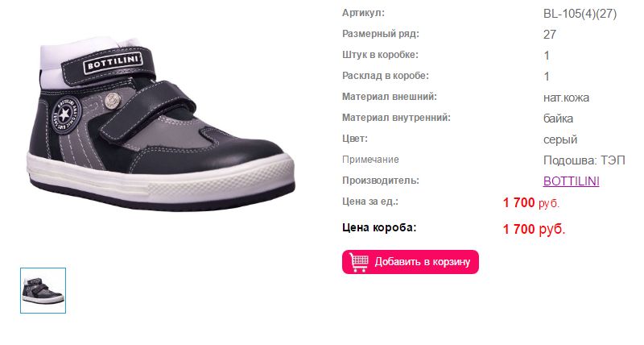Click the box price next to Цена короба

click(x=534, y=229)
